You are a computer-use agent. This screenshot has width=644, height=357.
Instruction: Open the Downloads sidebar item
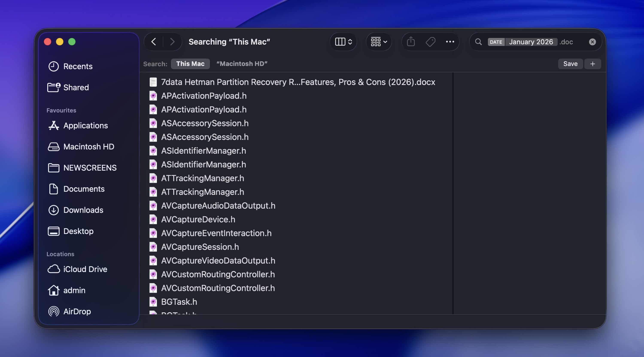[x=83, y=210]
